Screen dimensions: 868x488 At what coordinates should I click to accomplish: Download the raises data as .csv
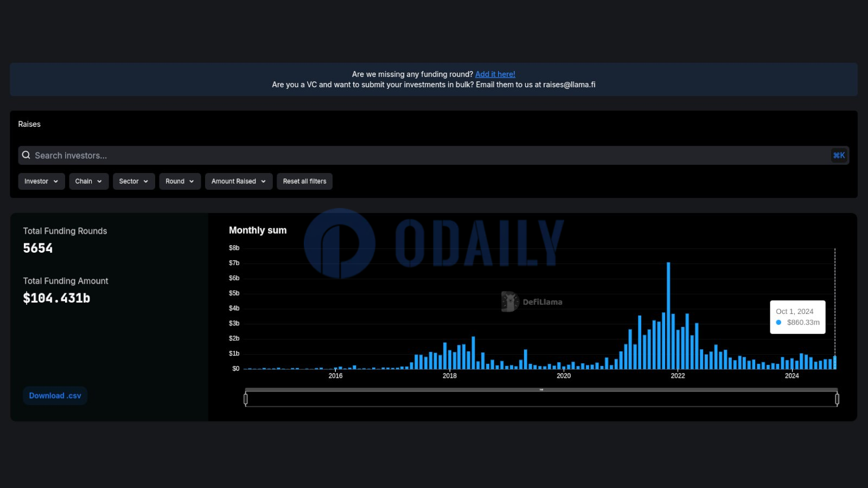55,396
